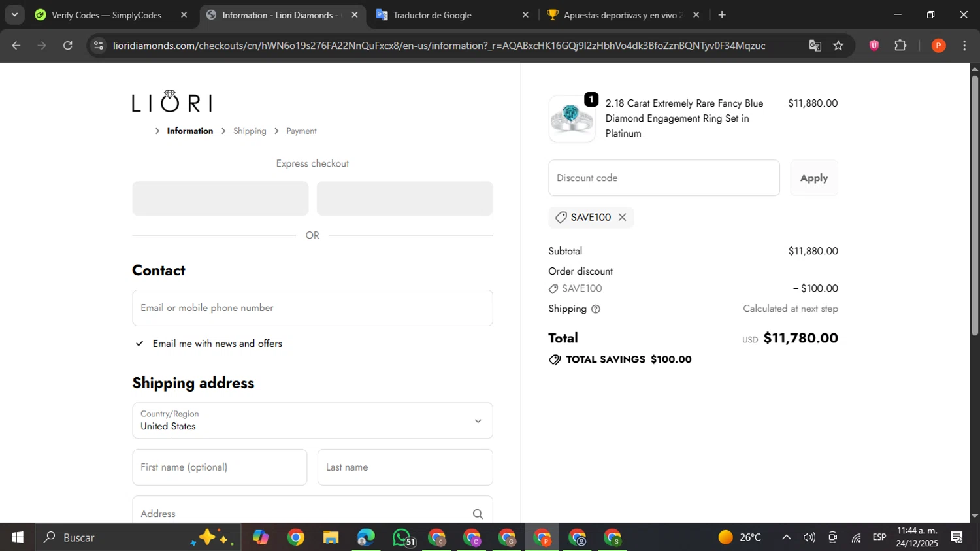Screen dimensions: 980x551
Task: Close the Information - Liori Diamonds tab
Action: coord(355,15)
